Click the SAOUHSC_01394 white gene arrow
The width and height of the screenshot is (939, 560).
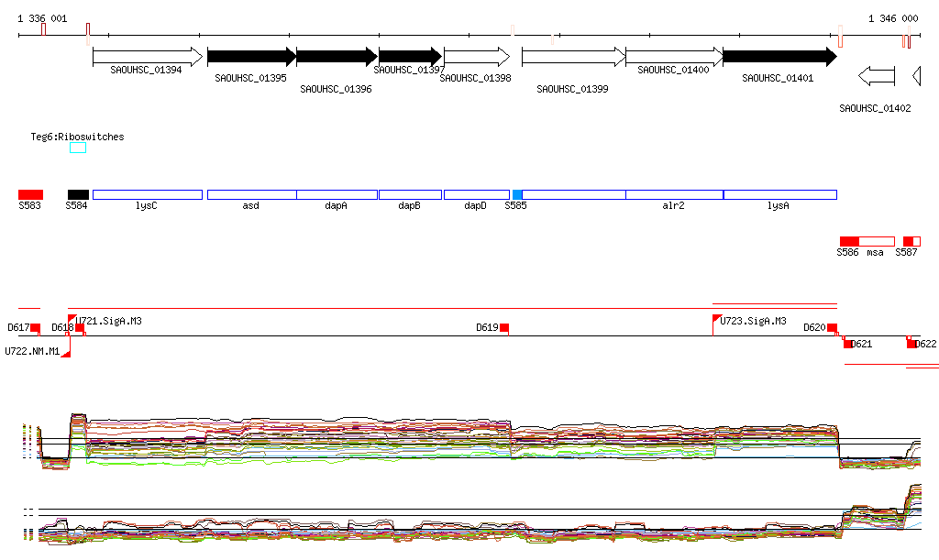click(x=147, y=57)
